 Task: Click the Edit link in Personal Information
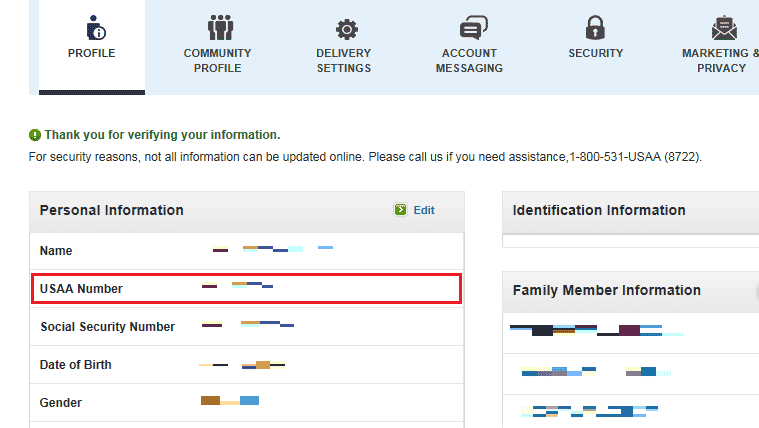(x=424, y=210)
